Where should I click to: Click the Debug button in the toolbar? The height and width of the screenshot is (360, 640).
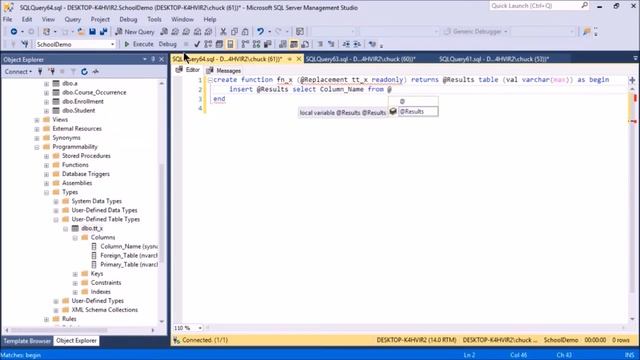click(x=167, y=44)
